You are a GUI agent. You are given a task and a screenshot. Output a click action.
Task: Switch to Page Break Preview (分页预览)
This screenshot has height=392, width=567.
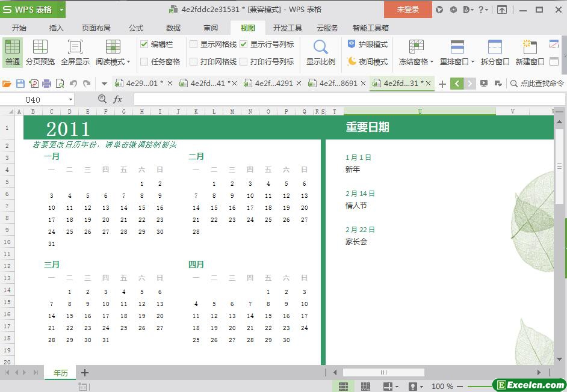pyautogui.click(x=40, y=52)
